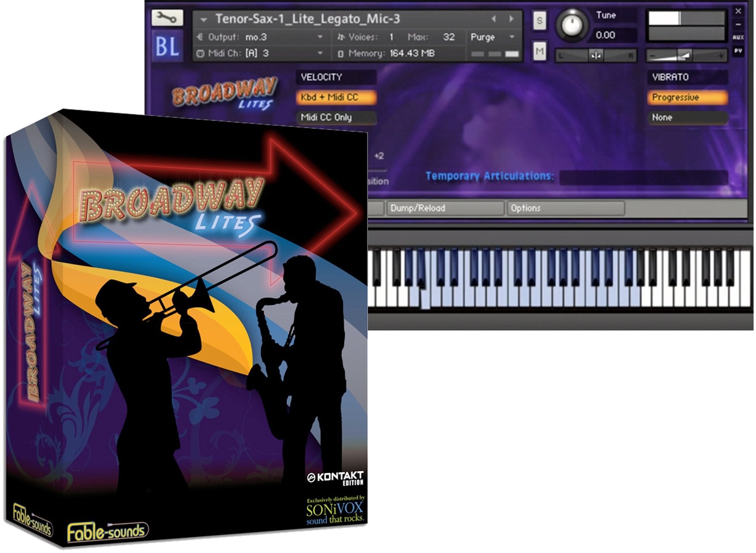Load previous instrument with left arrow
Screen dimensions: 756x553
tap(493, 19)
